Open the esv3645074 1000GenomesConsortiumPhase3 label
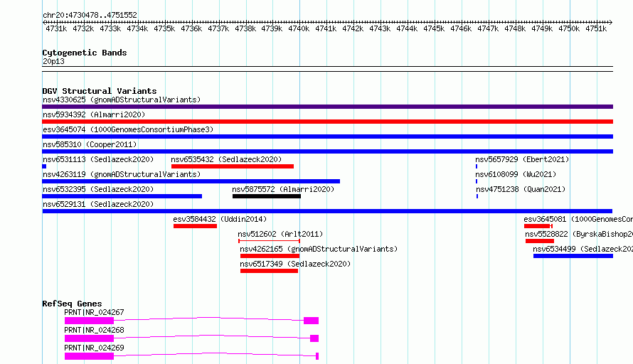The height and width of the screenshot is (364, 633). (x=128, y=129)
